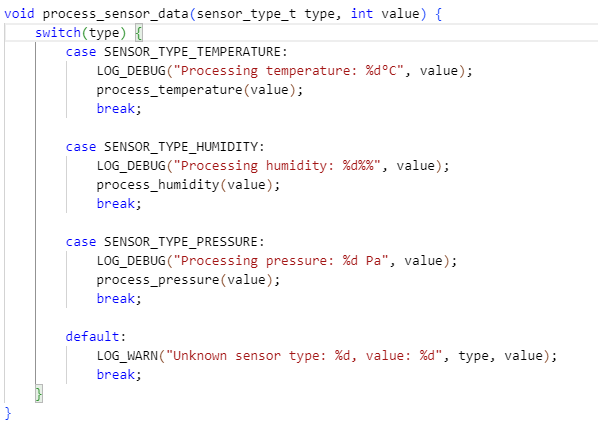Click the function's final blue closing brace
This screenshot has width=598, height=426.
click(x=8, y=413)
